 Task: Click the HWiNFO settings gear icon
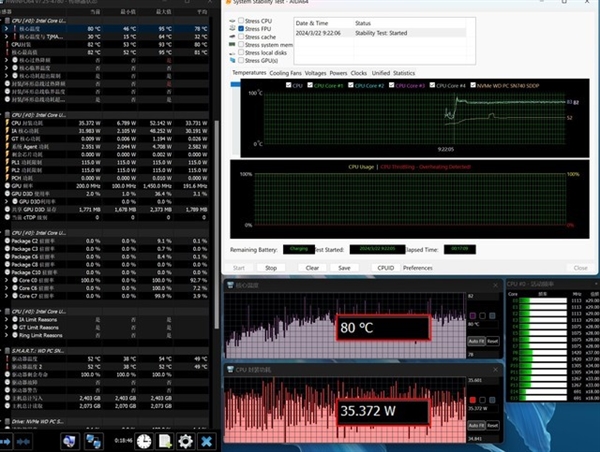tap(185, 440)
